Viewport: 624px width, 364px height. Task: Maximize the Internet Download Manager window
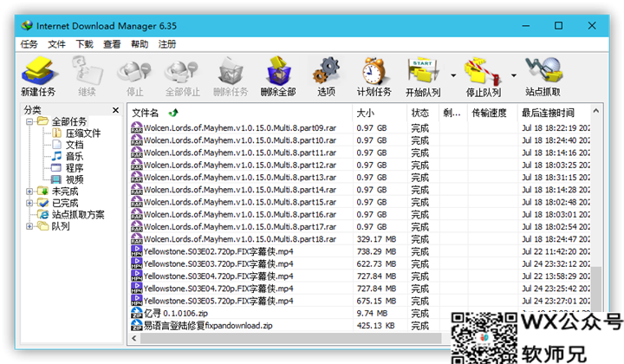click(558, 25)
